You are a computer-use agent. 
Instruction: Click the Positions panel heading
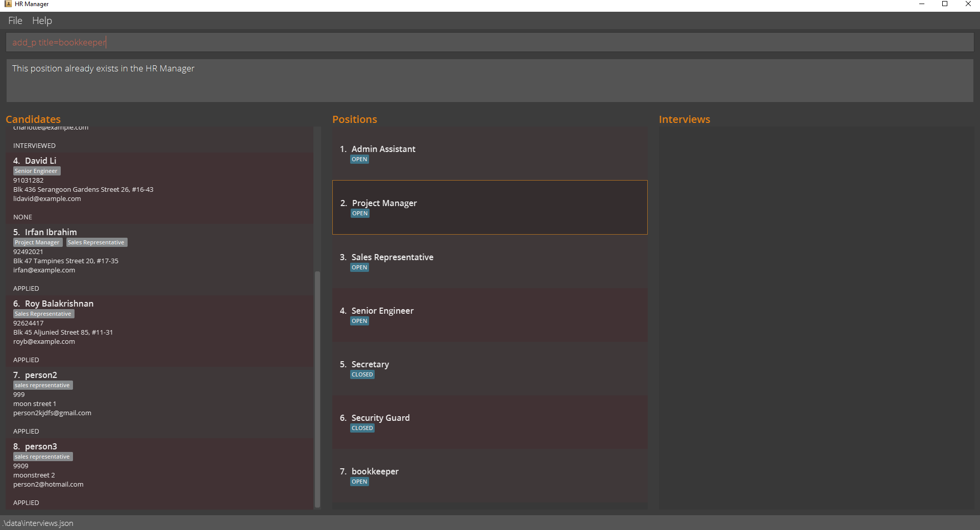[x=355, y=119]
